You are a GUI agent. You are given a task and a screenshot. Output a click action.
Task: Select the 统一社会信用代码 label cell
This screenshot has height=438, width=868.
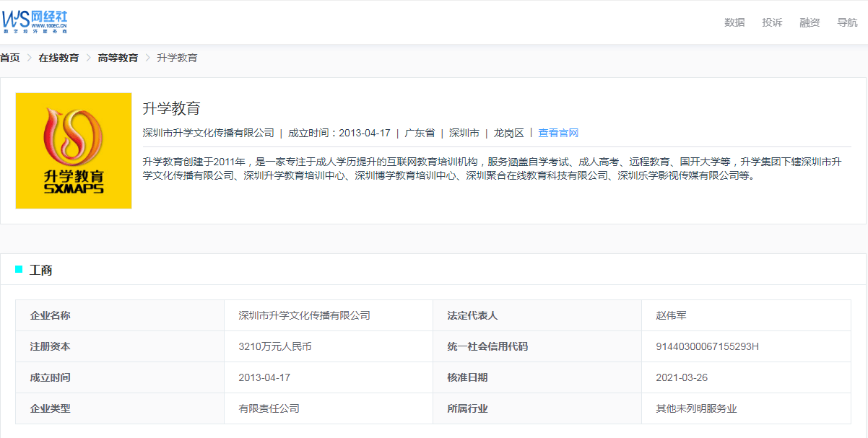[x=537, y=346]
